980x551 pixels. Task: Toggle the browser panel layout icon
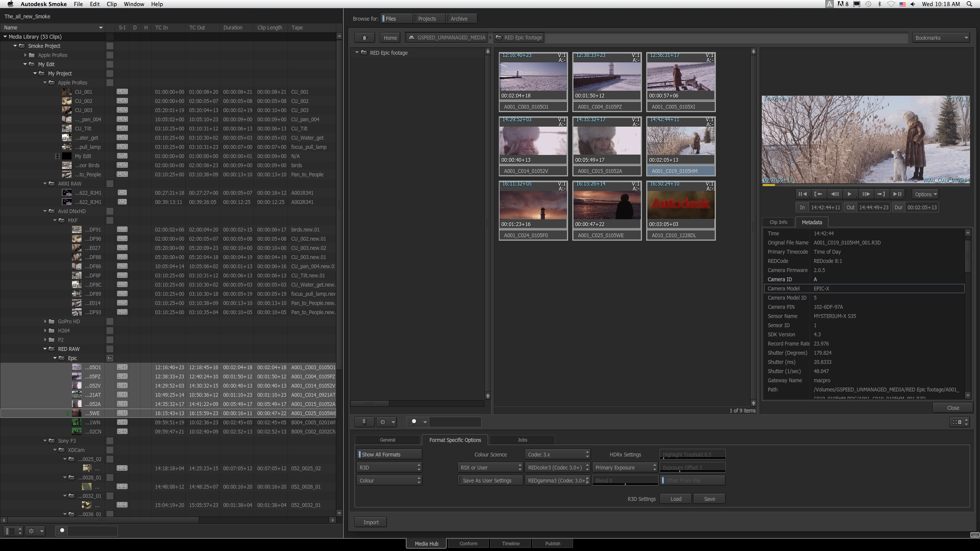[364, 422]
